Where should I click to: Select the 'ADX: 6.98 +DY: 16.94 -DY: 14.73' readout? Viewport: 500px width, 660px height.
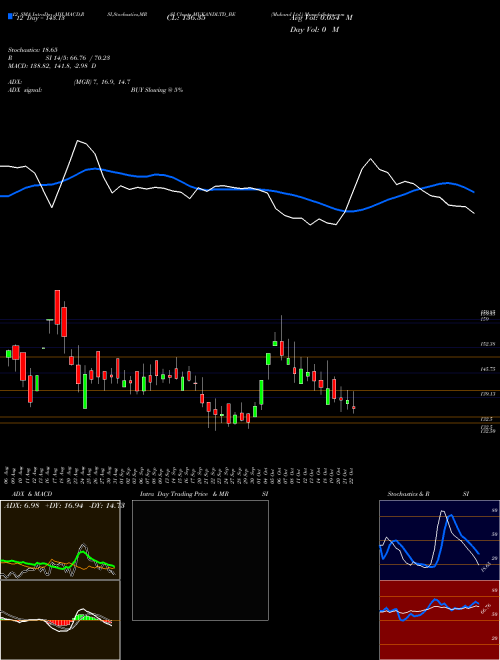click(x=64, y=506)
